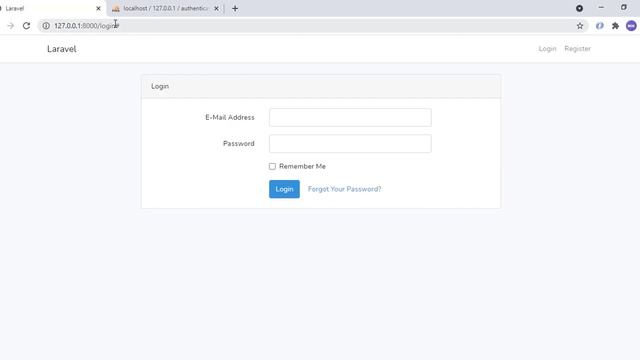
Task: Close the localhost phpMyAdmin tab
Action: point(216,8)
